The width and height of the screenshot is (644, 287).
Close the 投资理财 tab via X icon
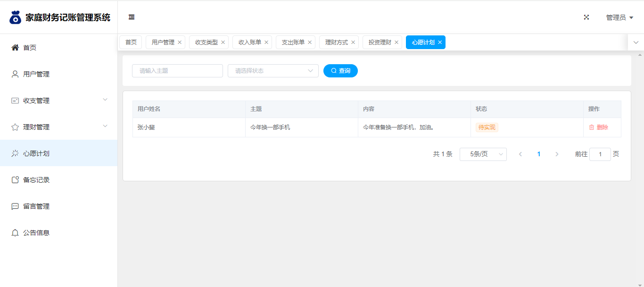click(x=396, y=42)
